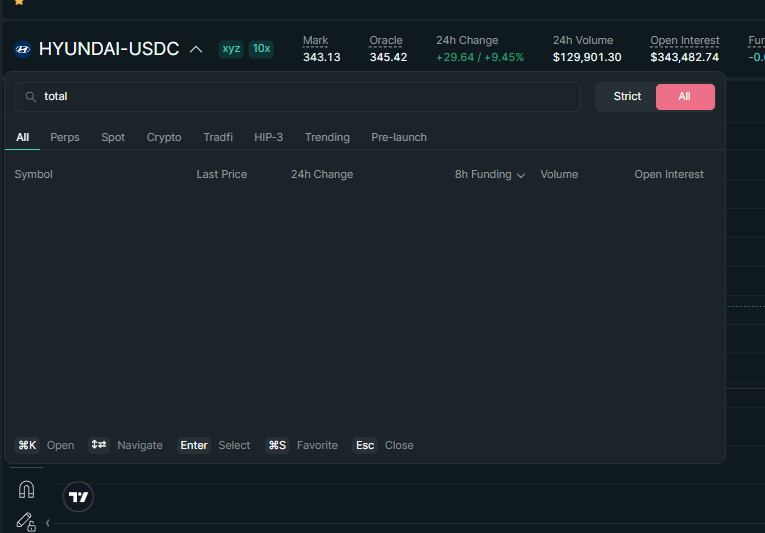This screenshot has height=533, width=765.
Task: Click the Hyundai logo icon
Action: coord(22,49)
